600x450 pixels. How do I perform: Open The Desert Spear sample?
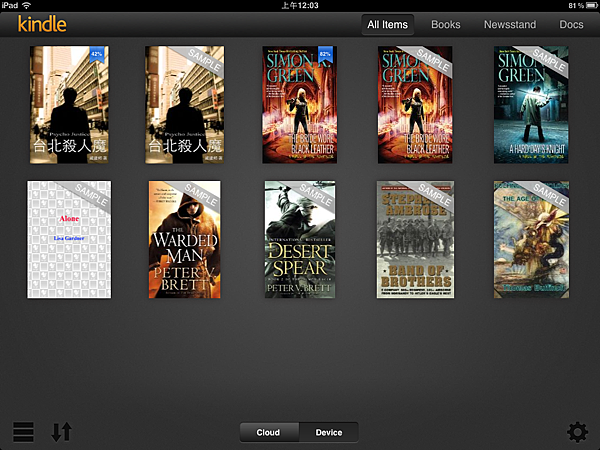pos(300,240)
